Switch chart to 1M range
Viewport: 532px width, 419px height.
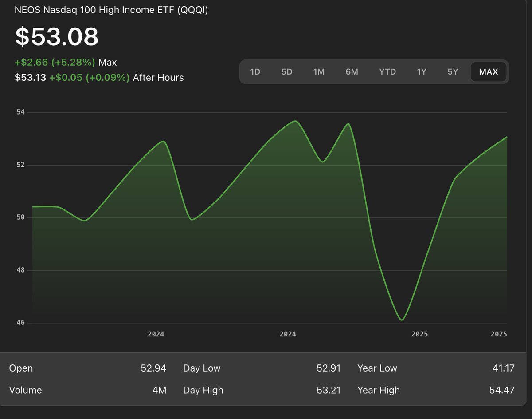pos(319,71)
